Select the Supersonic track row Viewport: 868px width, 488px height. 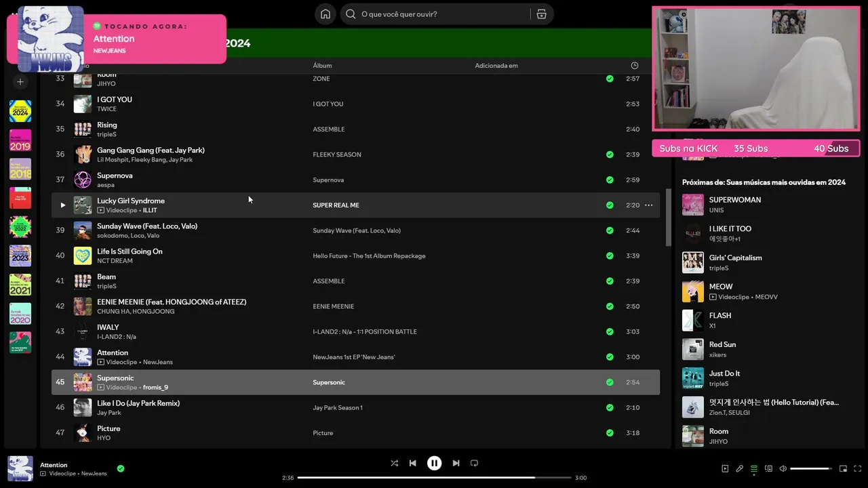pos(355,382)
